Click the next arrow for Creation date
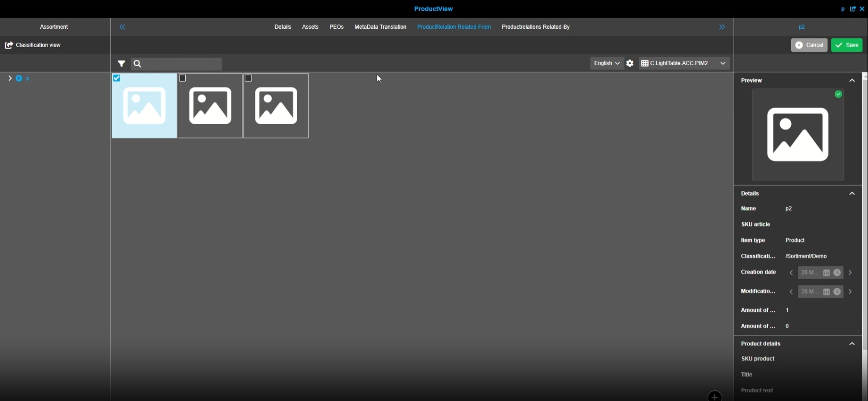Screen dimensions: 868x401 coord(850,272)
